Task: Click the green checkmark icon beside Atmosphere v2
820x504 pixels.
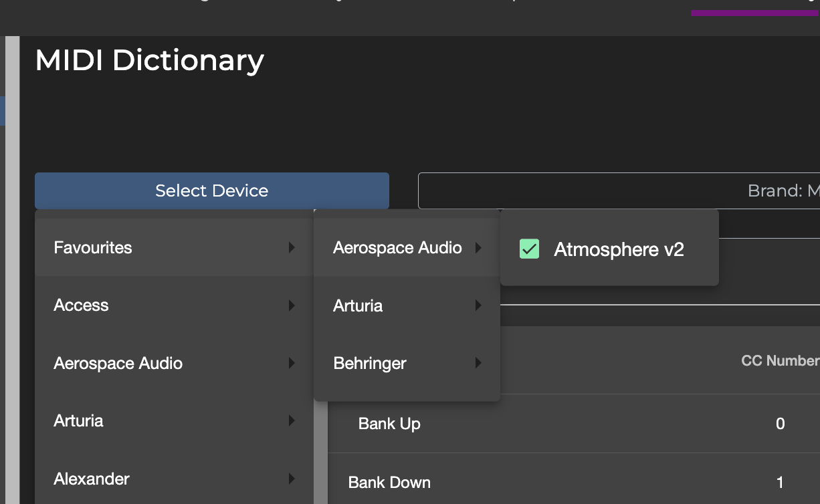Action: click(x=529, y=249)
